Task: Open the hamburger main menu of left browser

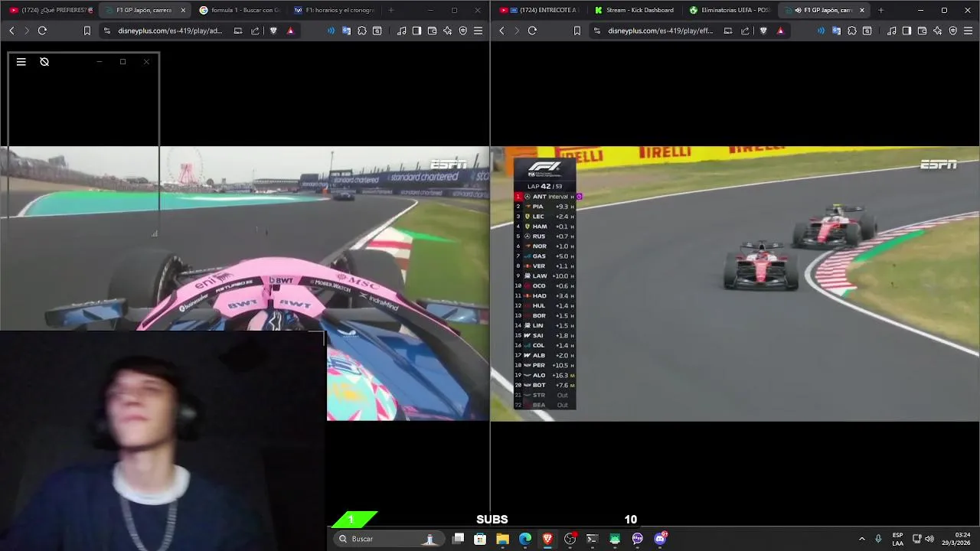Action: point(478,31)
